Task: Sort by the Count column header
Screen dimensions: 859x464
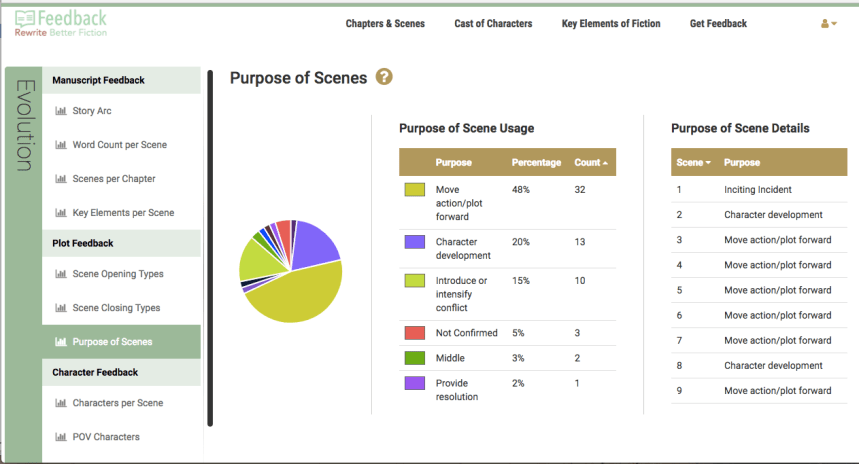Action: [591, 162]
